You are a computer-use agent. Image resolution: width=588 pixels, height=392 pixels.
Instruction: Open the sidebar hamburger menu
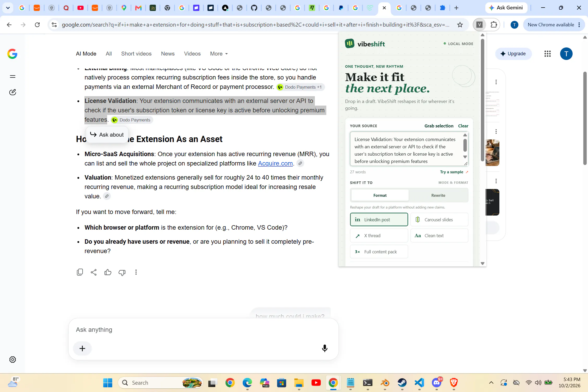click(x=13, y=76)
